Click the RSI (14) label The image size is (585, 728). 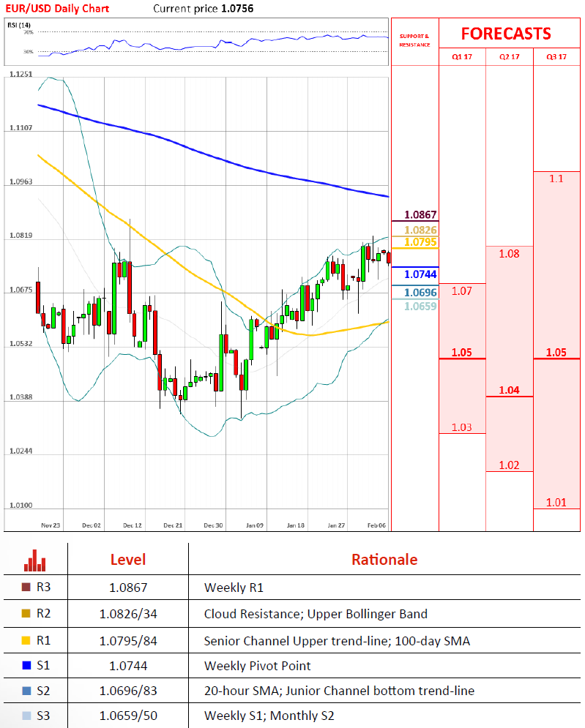pyautogui.click(x=19, y=25)
